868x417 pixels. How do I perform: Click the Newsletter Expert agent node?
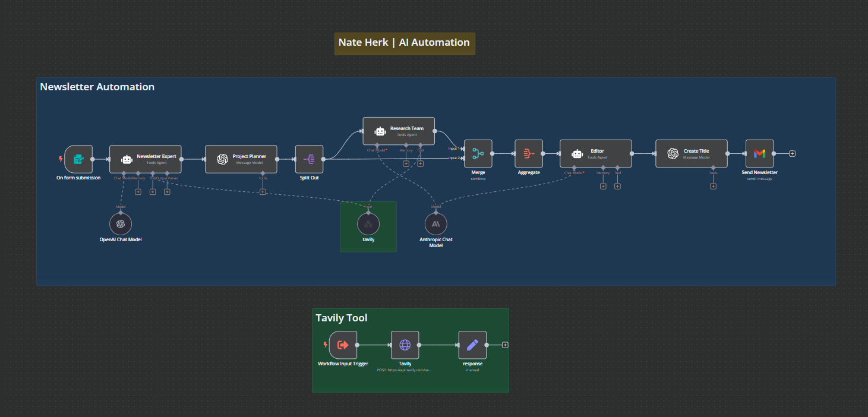[x=146, y=159]
